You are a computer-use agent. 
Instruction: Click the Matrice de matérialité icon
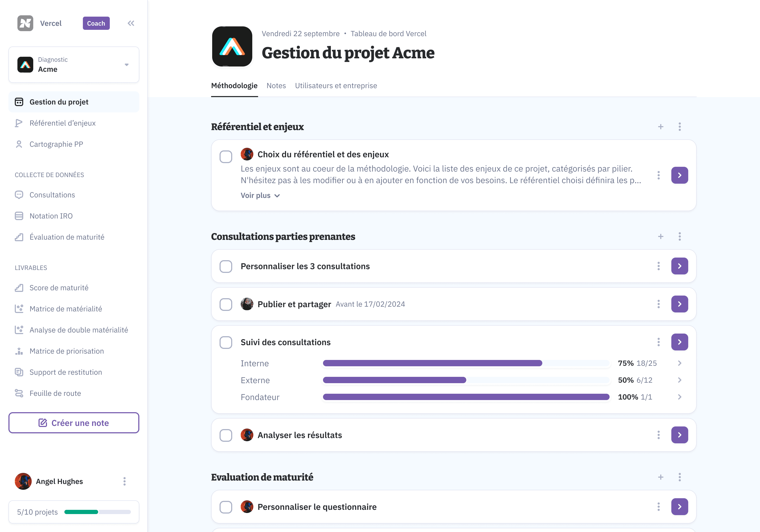click(19, 309)
